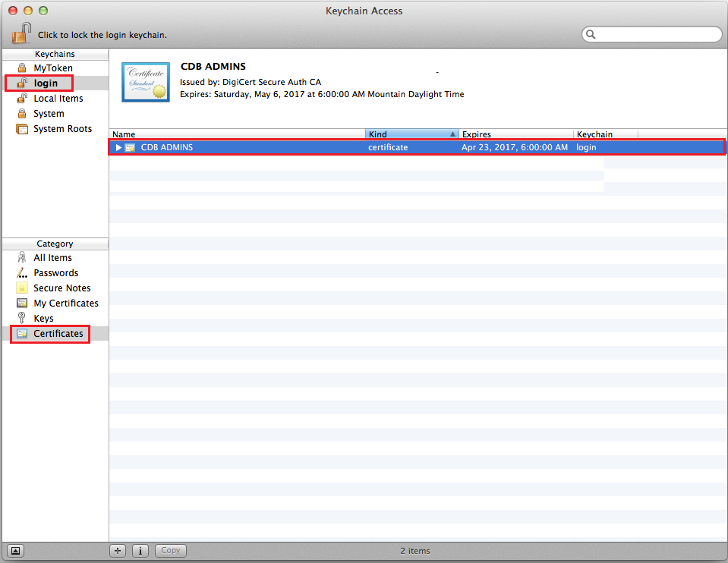Open the My Certificates category
The height and width of the screenshot is (563, 728).
coord(65,304)
